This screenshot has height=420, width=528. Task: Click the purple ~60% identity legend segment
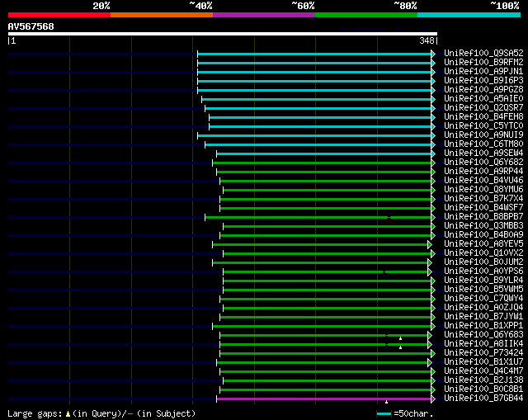pyautogui.click(x=264, y=15)
